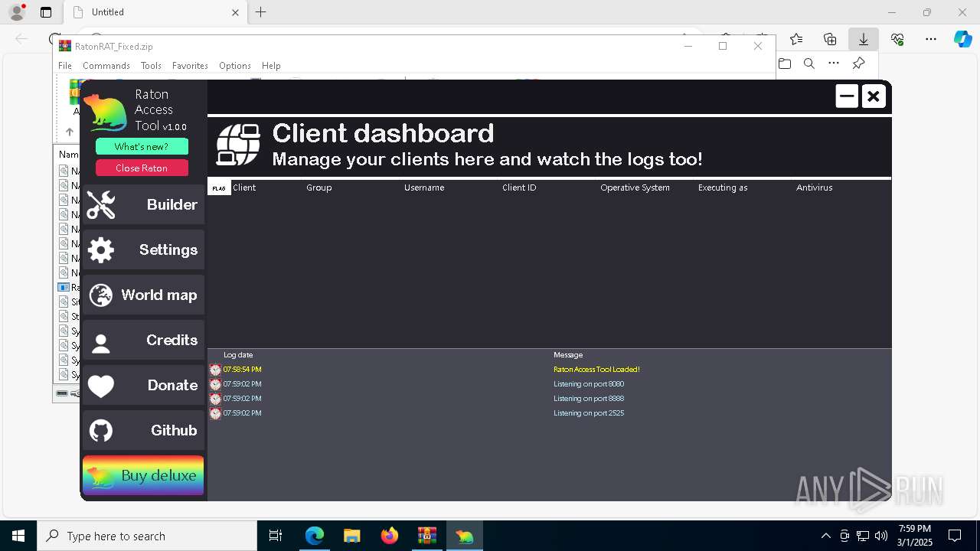Open the Help menu in WinRAR
This screenshot has height=551, width=980.
click(x=271, y=66)
